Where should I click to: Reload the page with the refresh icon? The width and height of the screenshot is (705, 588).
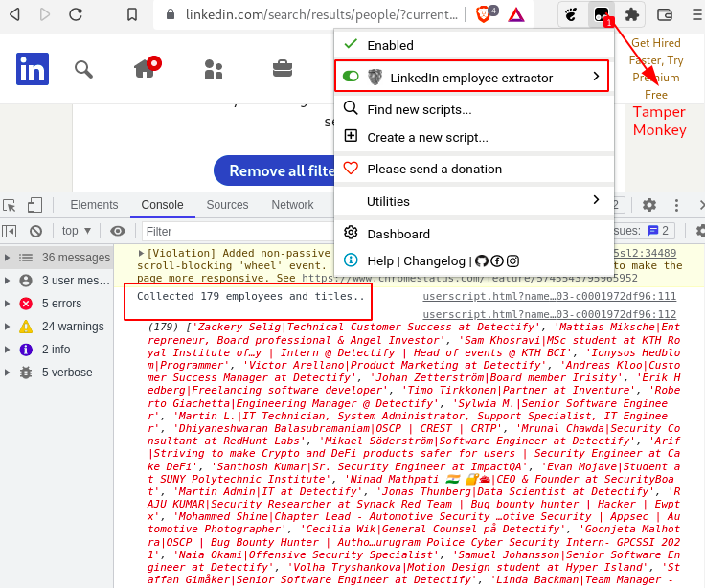[76, 14]
